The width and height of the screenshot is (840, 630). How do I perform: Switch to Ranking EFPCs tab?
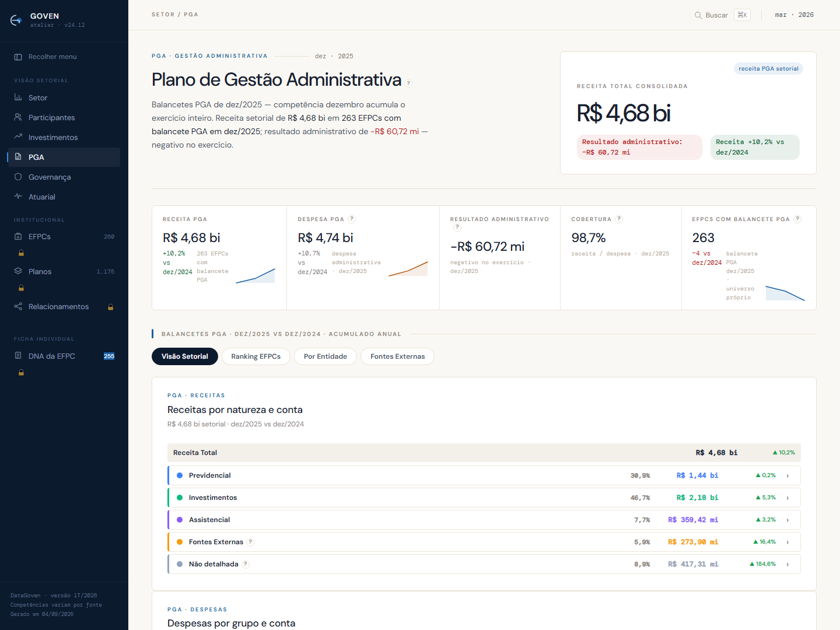256,356
